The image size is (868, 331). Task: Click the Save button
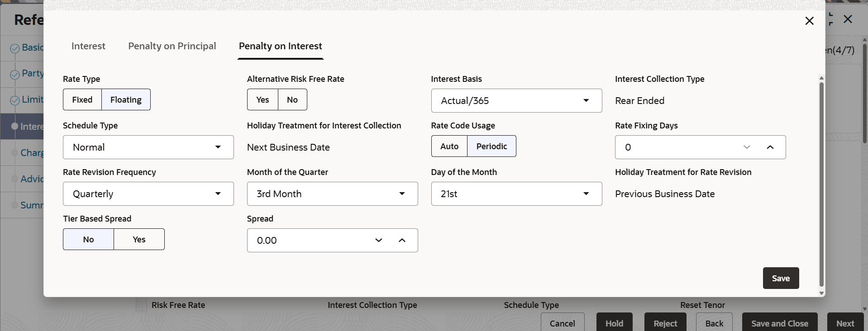[x=780, y=279]
